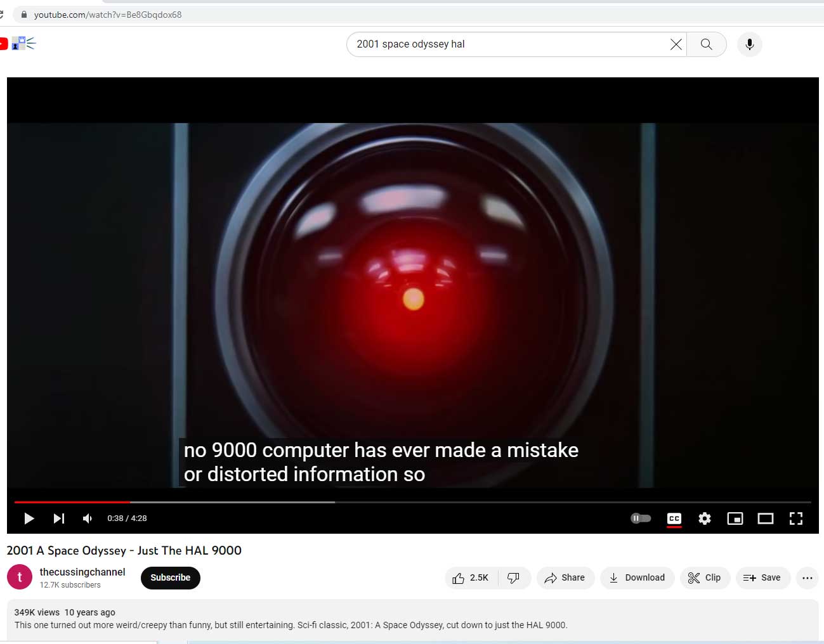
Task: Seek on the video progress bar
Action: coord(413,502)
